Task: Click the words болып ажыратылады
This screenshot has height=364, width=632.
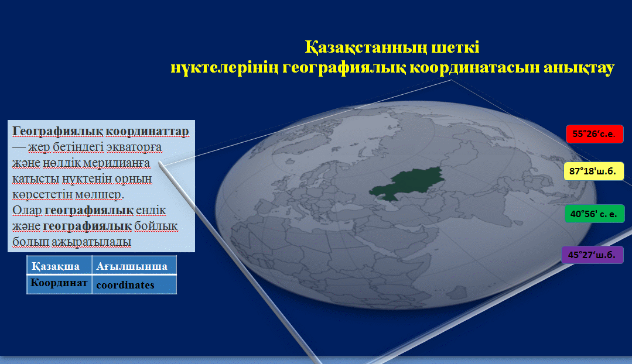Action: click(x=71, y=242)
